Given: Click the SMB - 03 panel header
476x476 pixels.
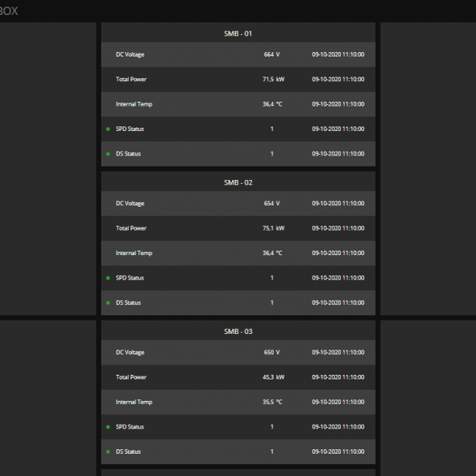Looking at the screenshot, I should click(x=238, y=331).
